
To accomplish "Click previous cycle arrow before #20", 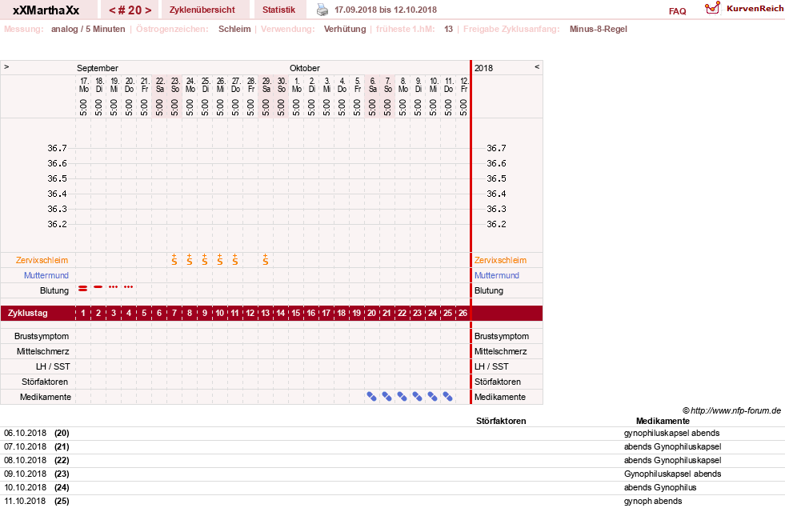I will 112,10.
